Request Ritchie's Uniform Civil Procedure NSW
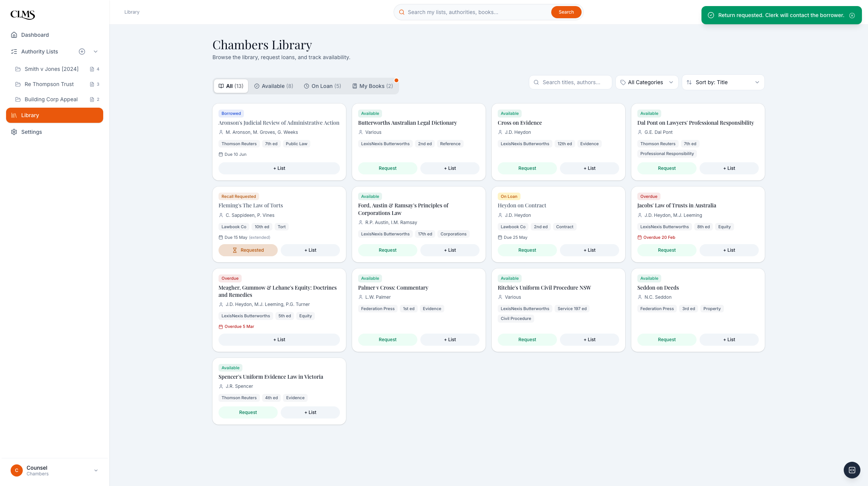 pyautogui.click(x=527, y=340)
